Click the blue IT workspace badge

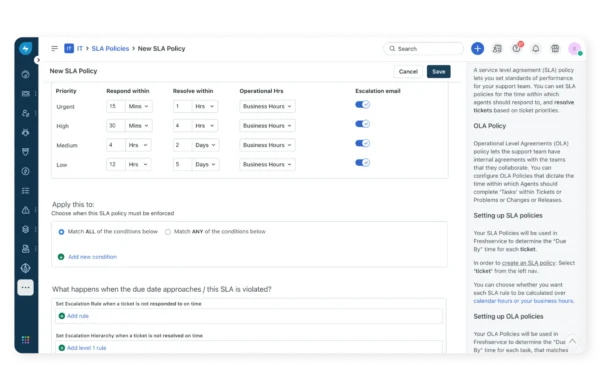pyautogui.click(x=69, y=48)
